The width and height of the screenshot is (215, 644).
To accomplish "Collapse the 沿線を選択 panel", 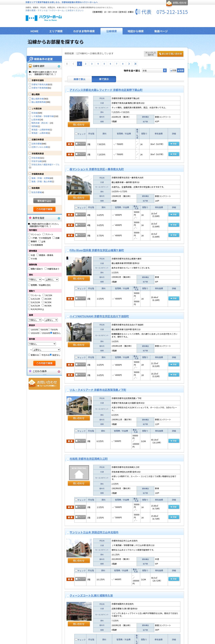I will [x=59, y=66].
